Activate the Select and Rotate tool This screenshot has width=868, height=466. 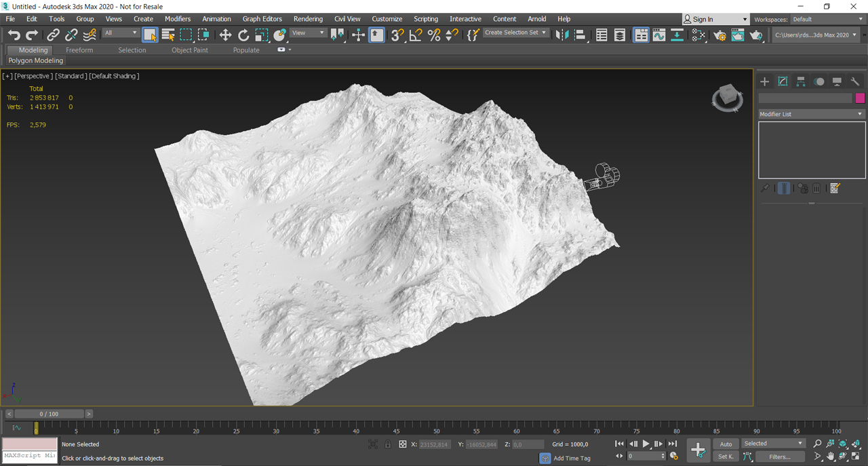click(x=243, y=35)
